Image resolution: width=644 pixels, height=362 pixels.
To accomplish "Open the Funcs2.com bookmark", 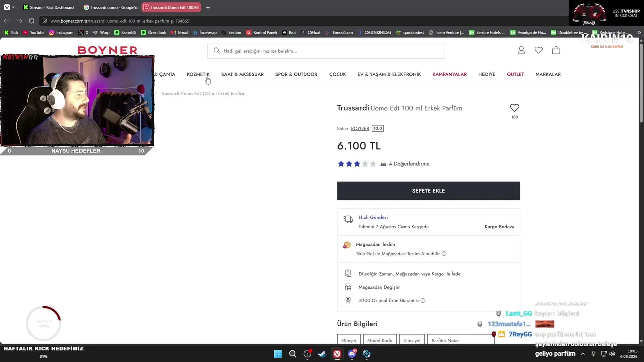I will [339, 32].
